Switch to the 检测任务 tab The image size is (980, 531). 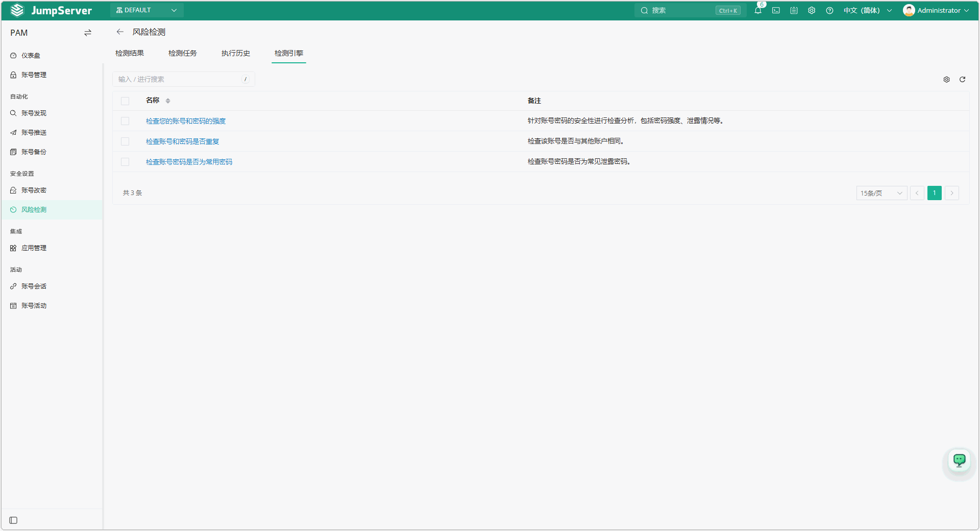click(183, 53)
